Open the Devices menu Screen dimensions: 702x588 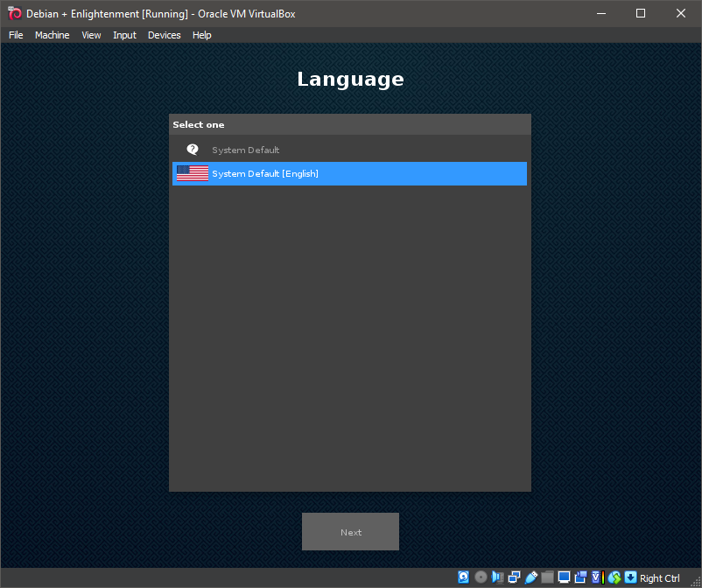click(x=164, y=35)
